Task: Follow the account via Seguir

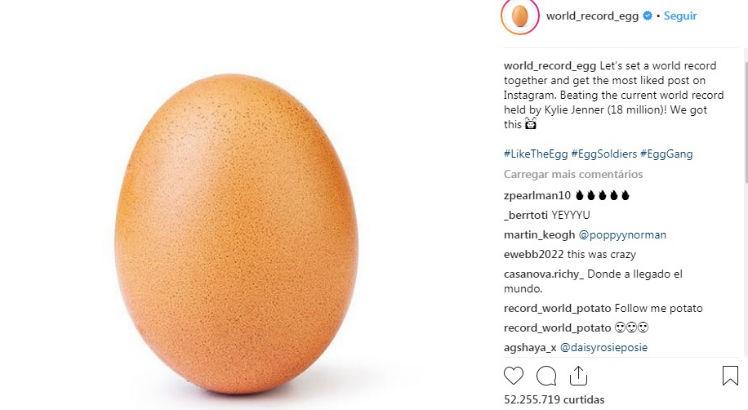Action: pyautogui.click(x=680, y=16)
